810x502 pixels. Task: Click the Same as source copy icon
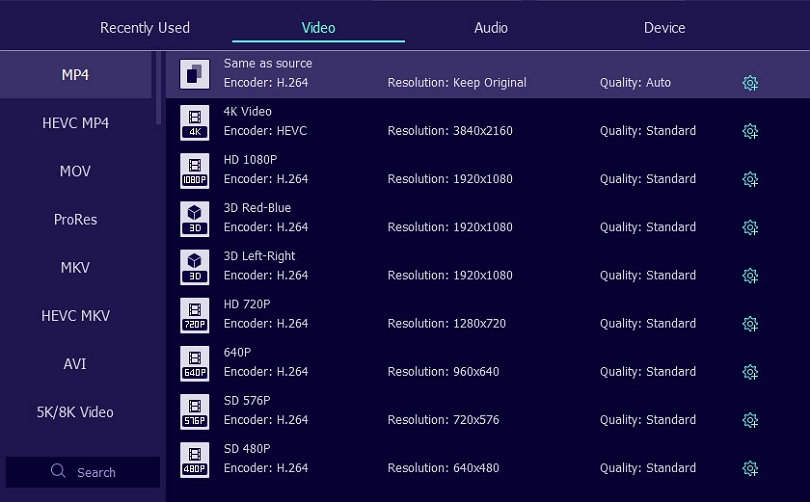click(195, 74)
